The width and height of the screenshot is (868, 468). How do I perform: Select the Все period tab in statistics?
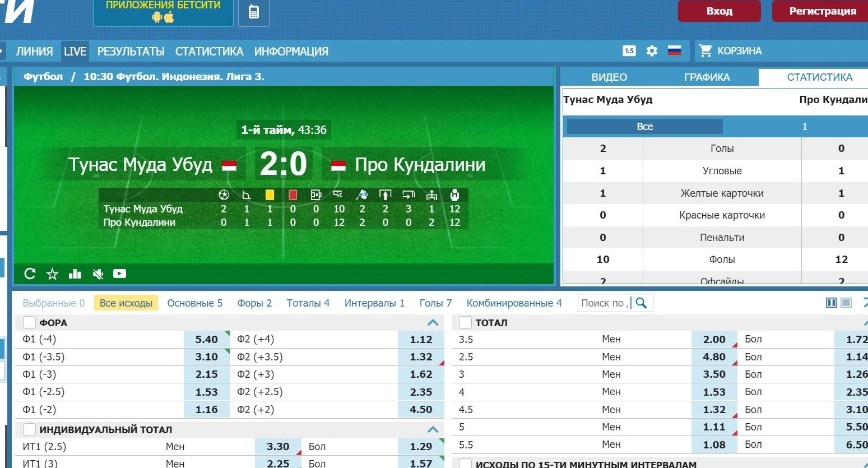pyautogui.click(x=644, y=127)
